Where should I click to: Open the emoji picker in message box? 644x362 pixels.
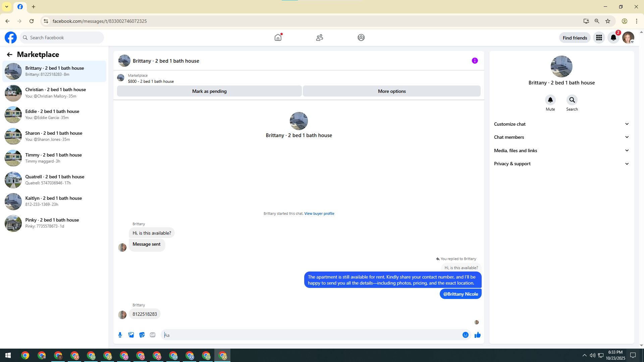tap(465, 335)
